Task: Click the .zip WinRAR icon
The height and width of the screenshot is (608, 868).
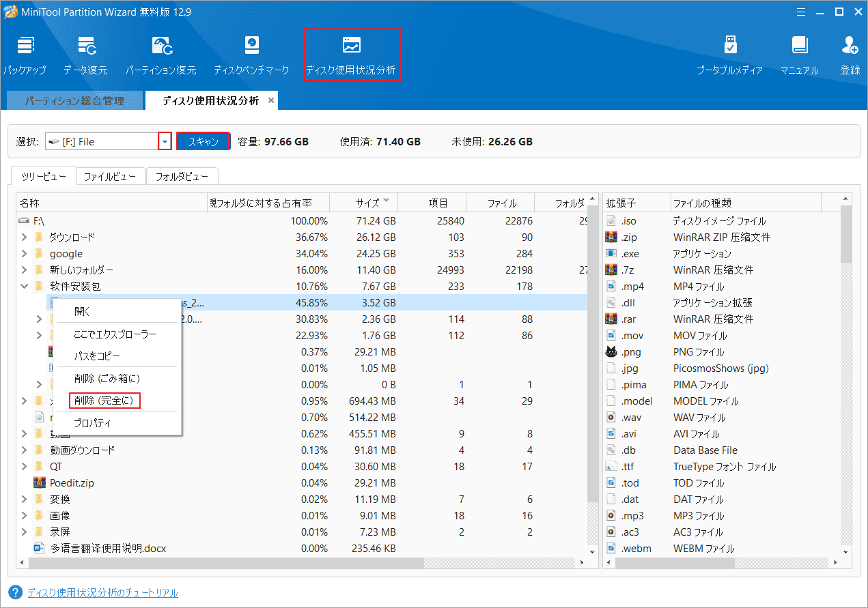Action: 611,237
